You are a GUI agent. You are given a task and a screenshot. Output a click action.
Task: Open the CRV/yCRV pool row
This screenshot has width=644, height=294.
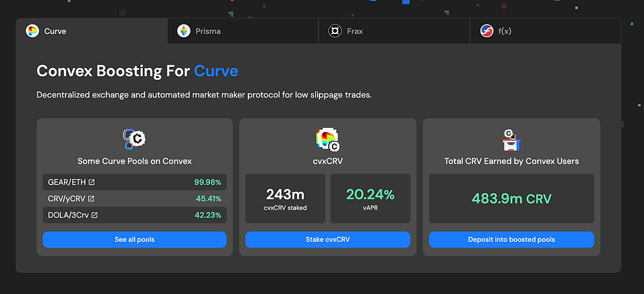(135, 198)
